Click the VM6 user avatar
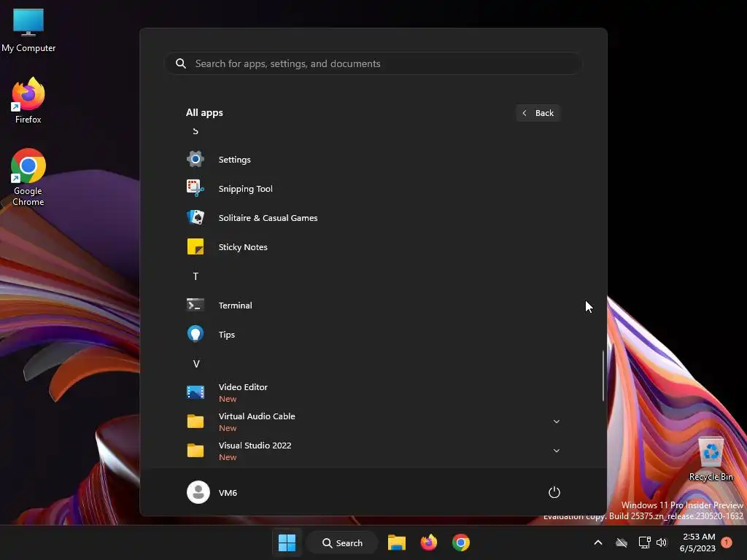The image size is (747, 560). click(x=198, y=492)
